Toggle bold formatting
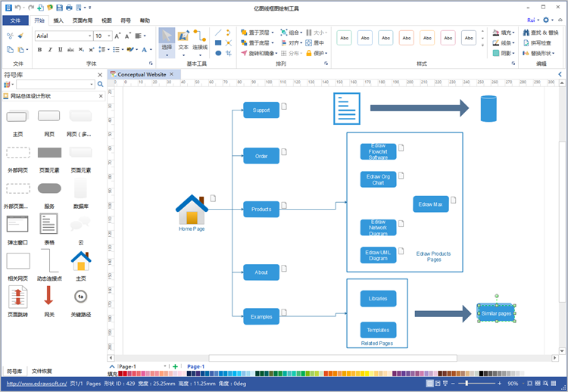Screen dimensions: 568x392 point(39,50)
